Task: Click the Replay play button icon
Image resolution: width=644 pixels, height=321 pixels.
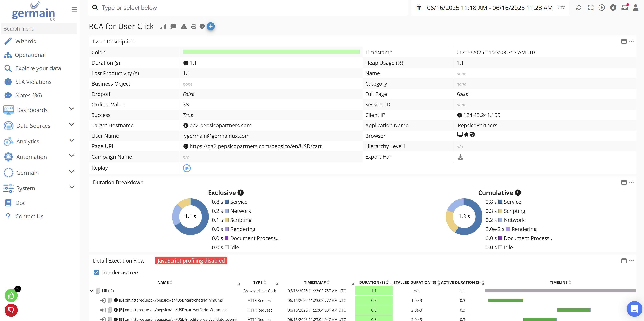Action: 186,168
